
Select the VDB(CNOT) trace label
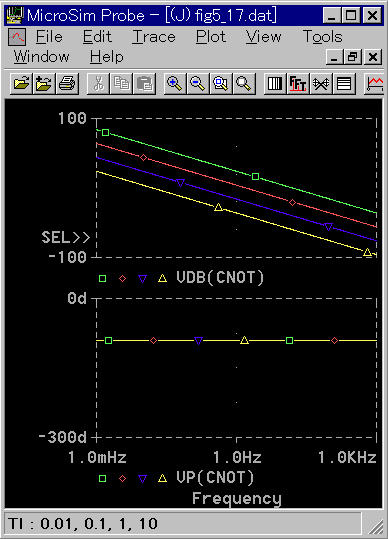[220, 277]
